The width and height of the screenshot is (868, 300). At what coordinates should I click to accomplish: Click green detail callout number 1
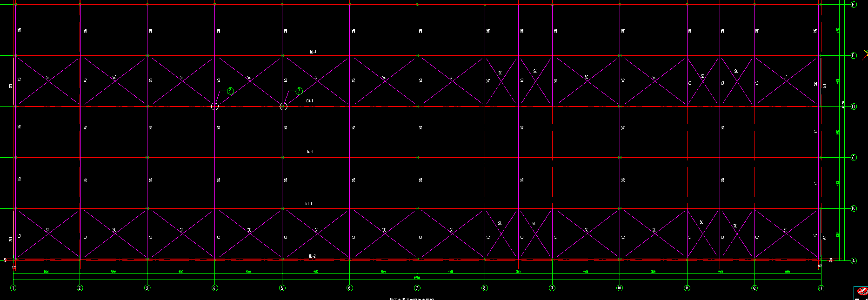pos(299,91)
